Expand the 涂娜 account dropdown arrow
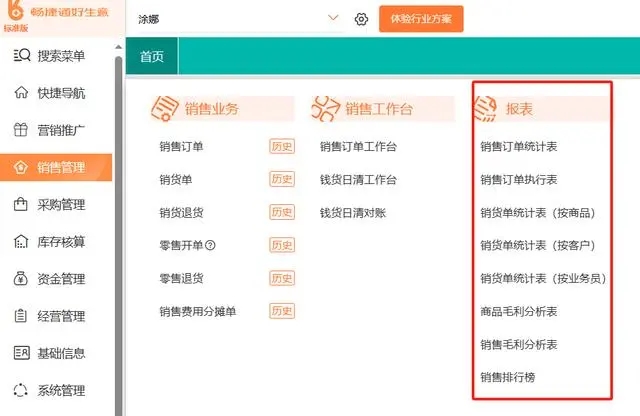The height and width of the screenshot is (416, 640). 333,18
